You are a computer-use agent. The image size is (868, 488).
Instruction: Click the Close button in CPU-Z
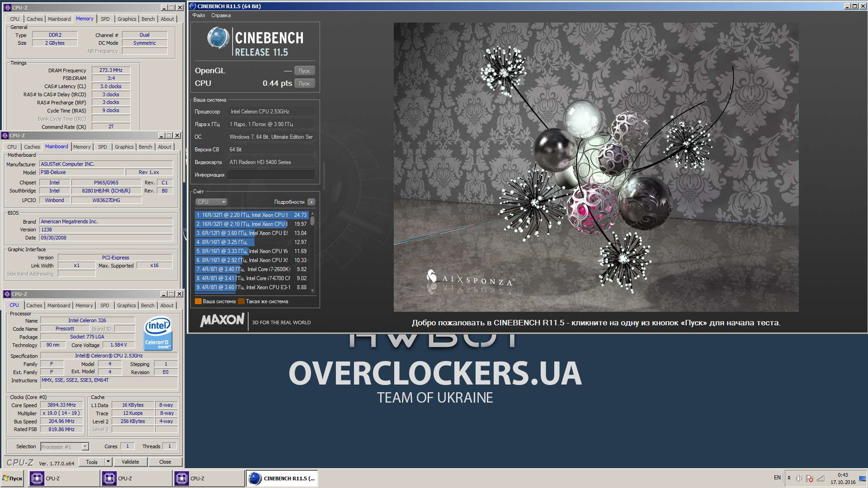tap(165, 462)
